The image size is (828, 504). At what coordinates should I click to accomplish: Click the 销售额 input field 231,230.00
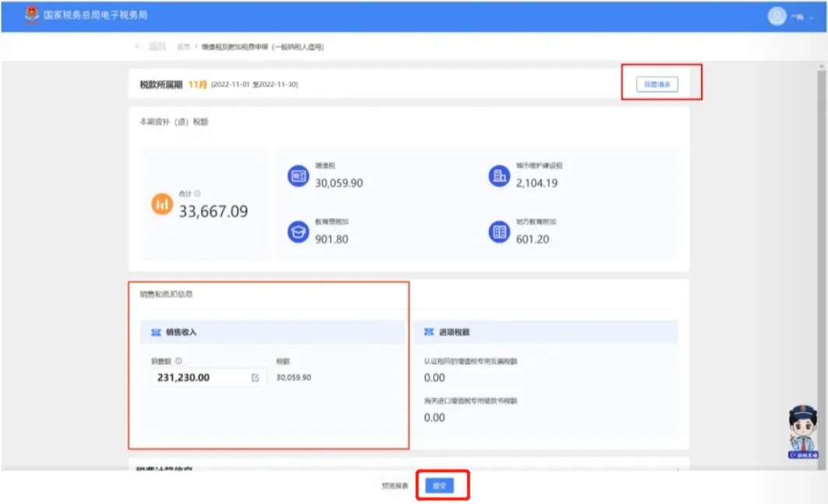pyautogui.click(x=201, y=378)
